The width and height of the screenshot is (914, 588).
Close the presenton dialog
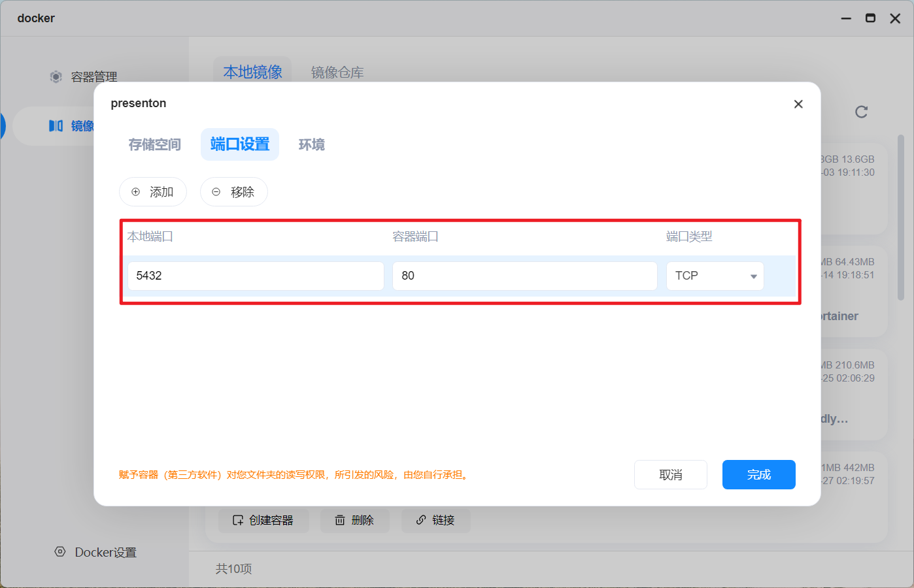pos(798,104)
